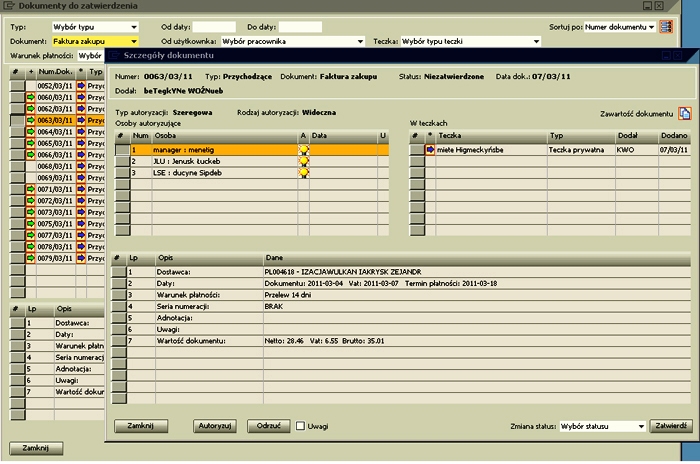This screenshot has height=464, width=700.
Task: Click the yellow bulb for manager : menelig
Action: (304, 150)
